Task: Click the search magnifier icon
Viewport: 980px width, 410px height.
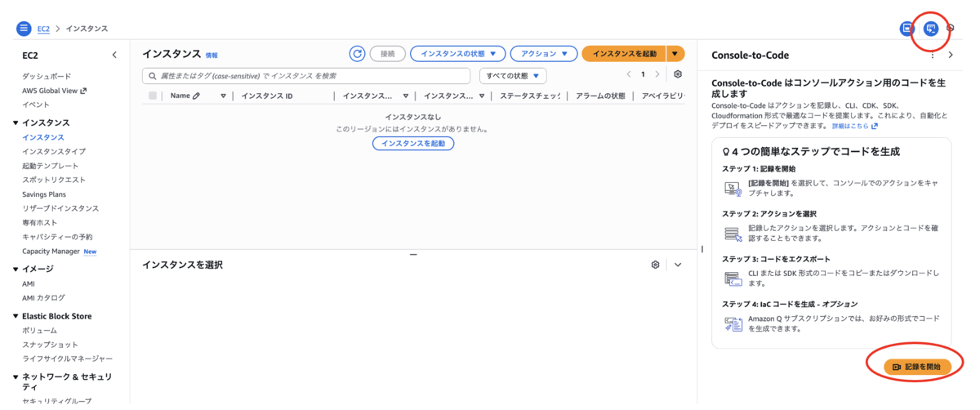Action: [x=152, y=76]
